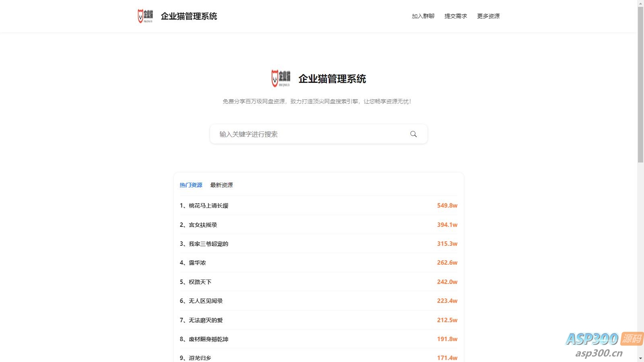
Task: Open the resource 权路天下
Action: click(x=200, y=282)
